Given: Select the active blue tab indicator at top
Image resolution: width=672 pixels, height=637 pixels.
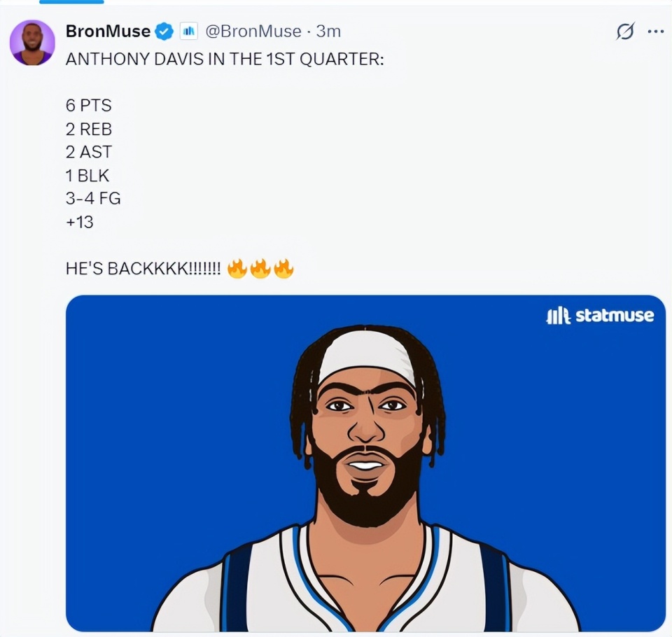Looking at the screenshot, I should (71, 2).
